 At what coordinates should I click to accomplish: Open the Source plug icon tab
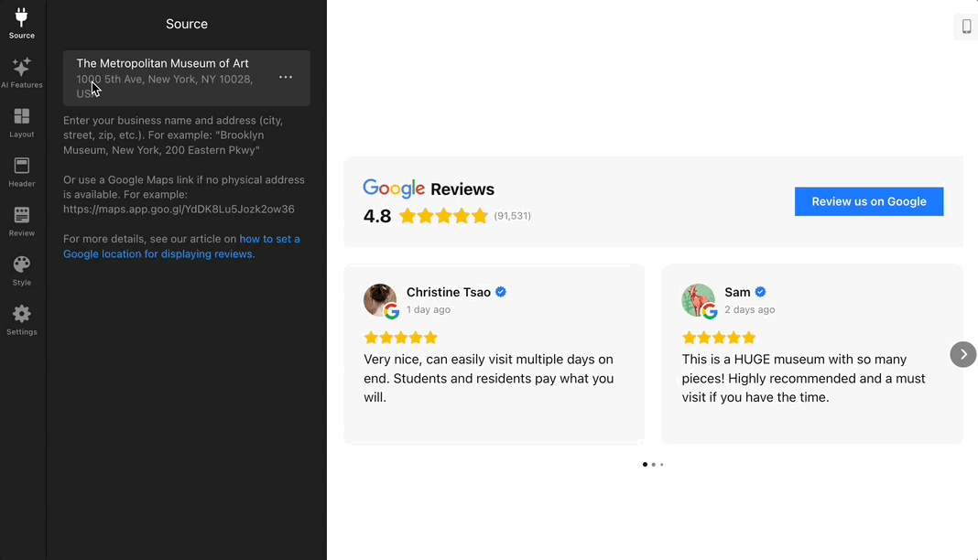(22, 23)
